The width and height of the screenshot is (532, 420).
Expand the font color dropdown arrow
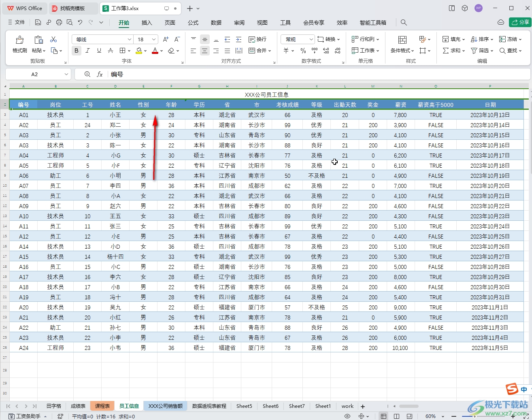162,51
